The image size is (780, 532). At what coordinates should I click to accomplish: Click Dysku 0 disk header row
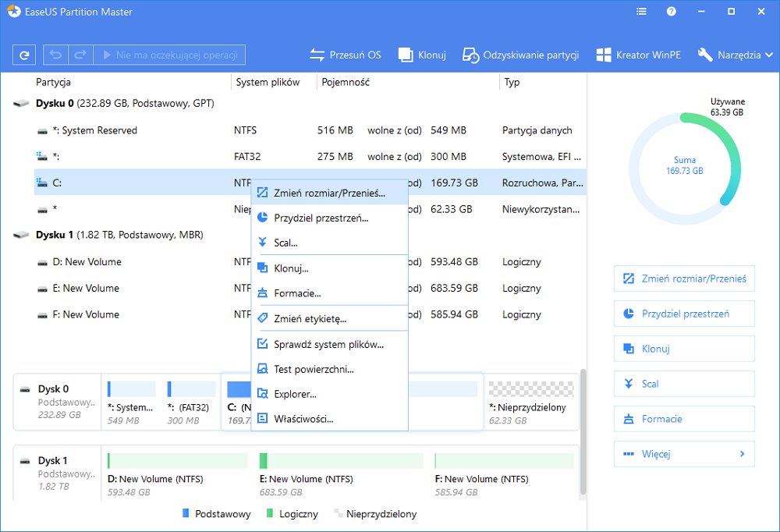coord(299,104)
